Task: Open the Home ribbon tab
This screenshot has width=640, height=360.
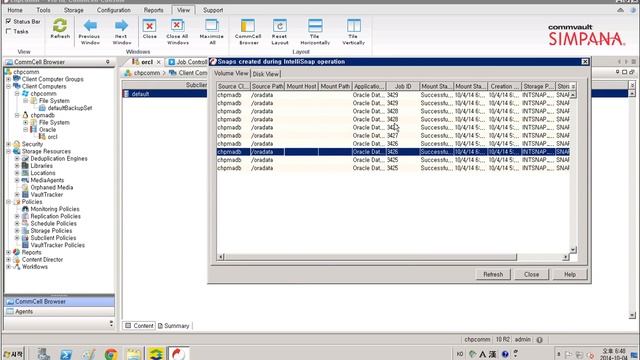Action: 15,10
